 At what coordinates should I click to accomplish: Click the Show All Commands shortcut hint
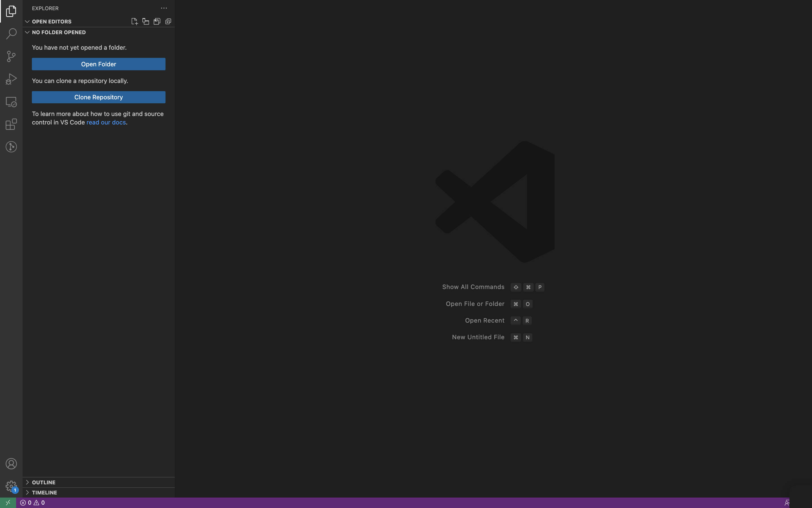[473, 287]
